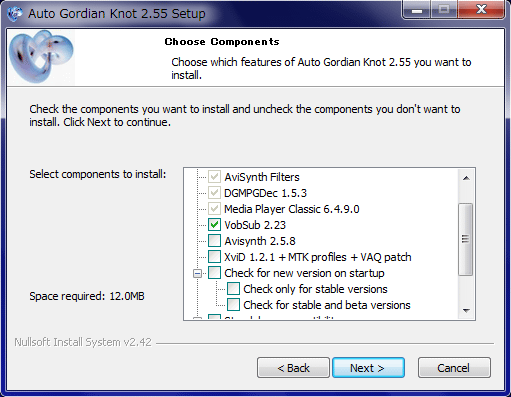Image resolution: width=511 pixels, height=397 pixels.
Task: Proceed with the 'Next >' button
Action: click(x=368, y=368)
